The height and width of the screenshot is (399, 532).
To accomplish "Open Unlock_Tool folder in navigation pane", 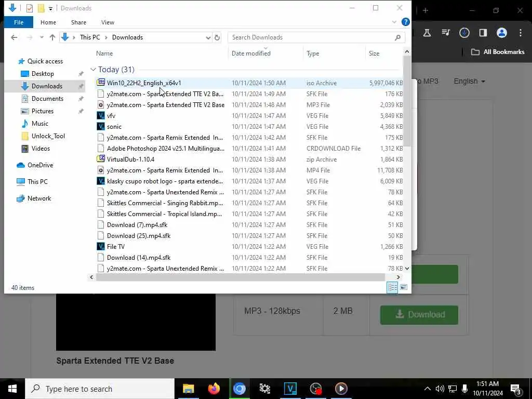I will coord(48,136).
